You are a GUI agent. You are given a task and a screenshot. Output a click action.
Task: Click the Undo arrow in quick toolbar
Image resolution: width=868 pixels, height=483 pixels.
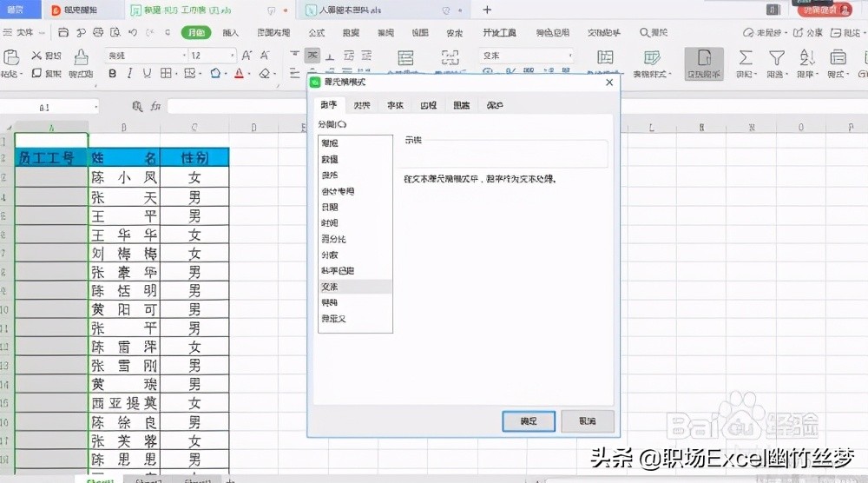pyautogui.click(x=132, y=33)
